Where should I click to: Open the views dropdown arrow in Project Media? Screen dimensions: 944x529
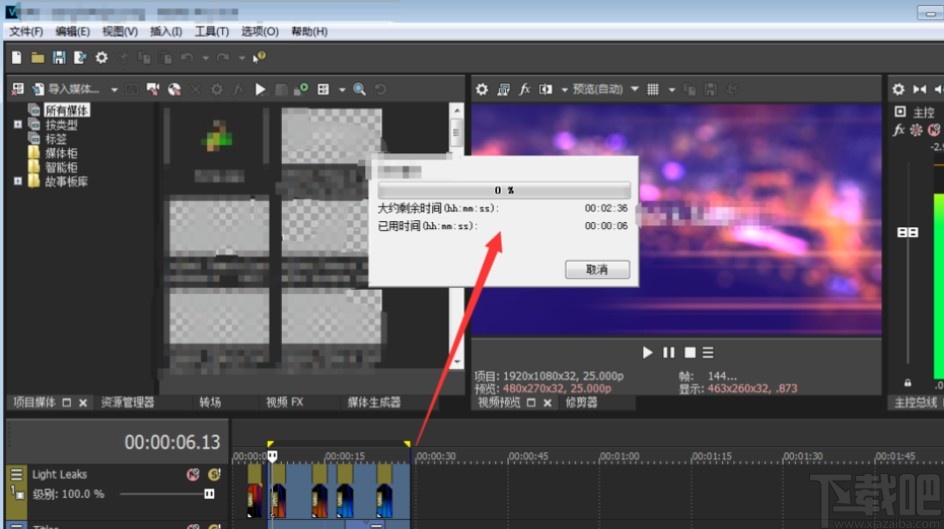coord(342,90)
